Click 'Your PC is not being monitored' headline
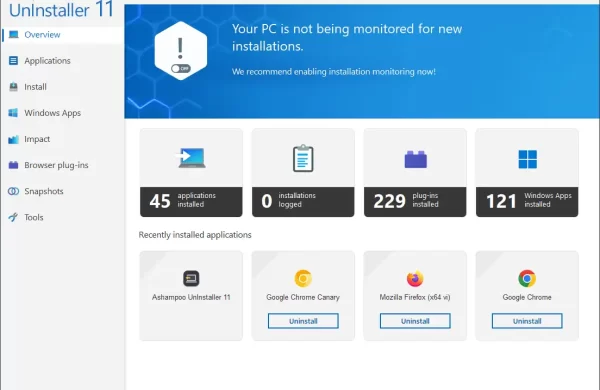Image resolution: width=600 pixels, height=390 pixels. (x=347, y=38)
